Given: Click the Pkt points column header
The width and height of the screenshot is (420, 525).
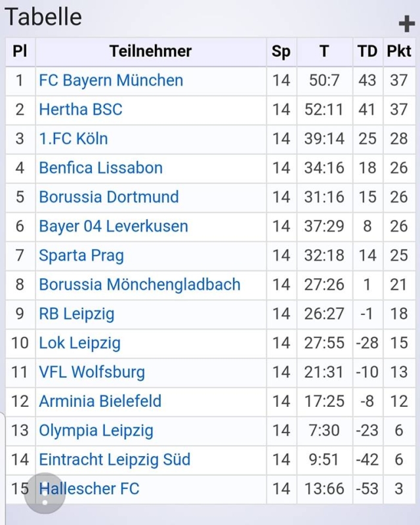Looking at the screenshot, I should [x=398, y=51].
